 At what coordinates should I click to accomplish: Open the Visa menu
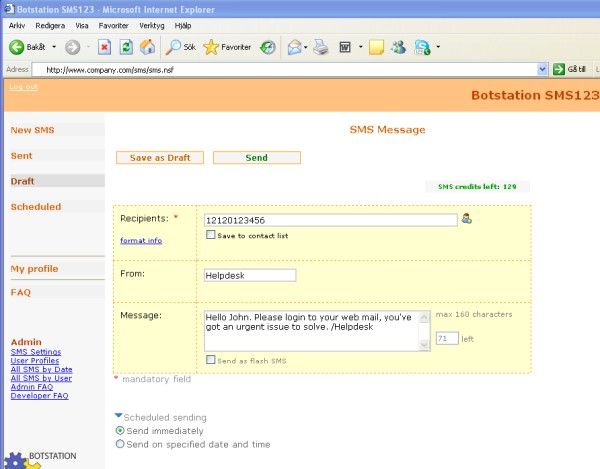coord(82,26)
